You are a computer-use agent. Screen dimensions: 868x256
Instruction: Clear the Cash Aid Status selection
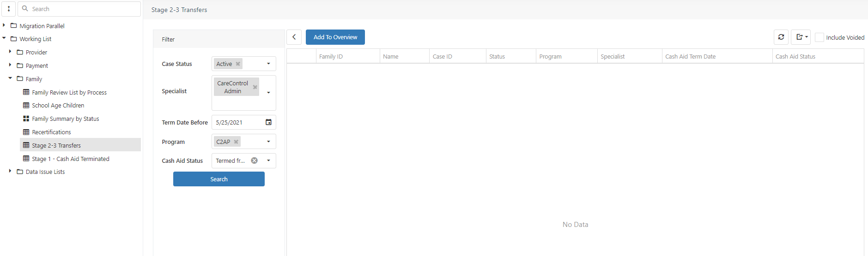coord(254,161)
